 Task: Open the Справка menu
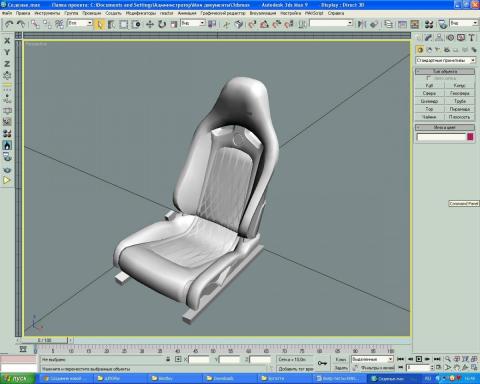coord(336,13)
